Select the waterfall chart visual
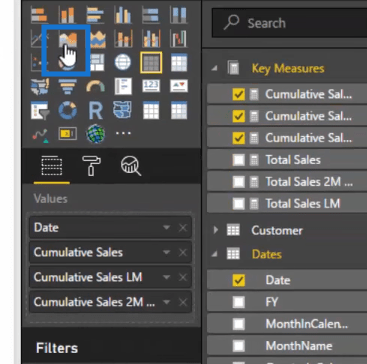367x364 pixels. pos(179,39)
